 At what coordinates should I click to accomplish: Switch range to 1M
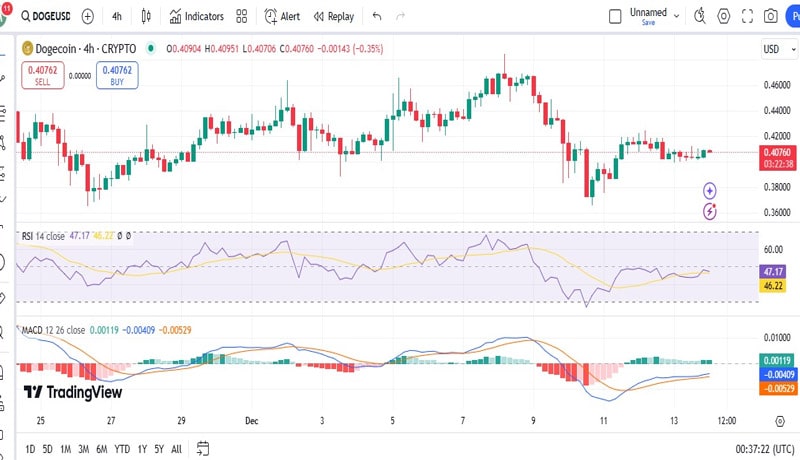(x=65, y=449)
